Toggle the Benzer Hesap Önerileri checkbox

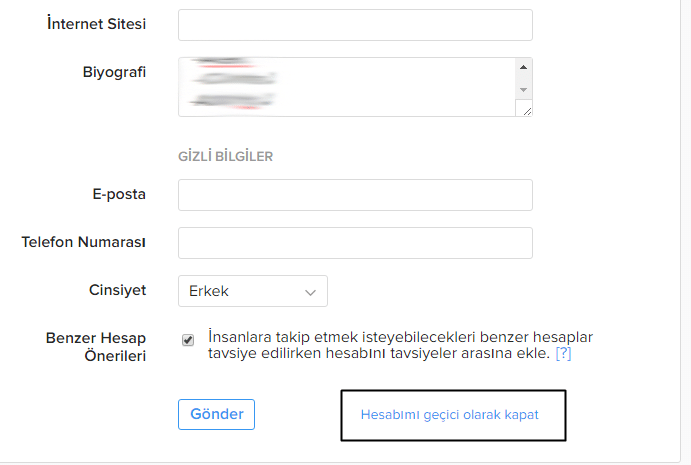tap(188, 340)
